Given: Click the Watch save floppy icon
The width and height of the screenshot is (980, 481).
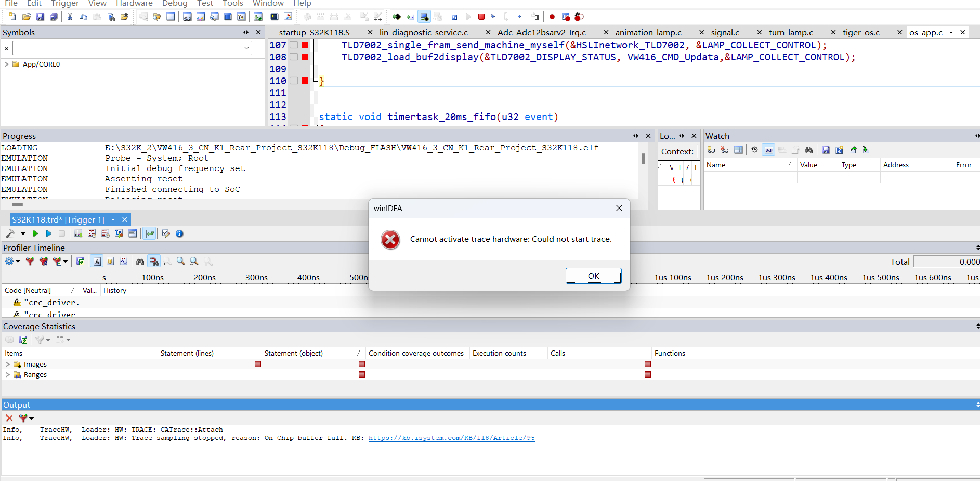Looking at the screenshot, I should click(826, 150).
